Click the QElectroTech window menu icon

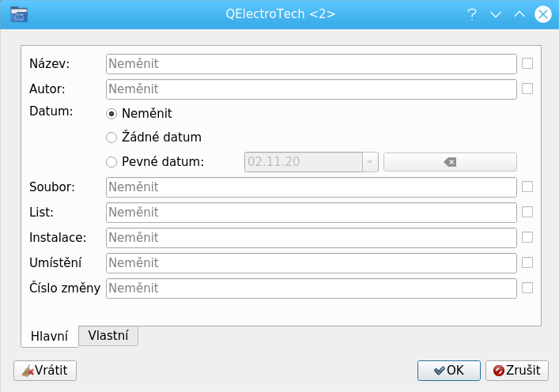[x=18, y=14]
